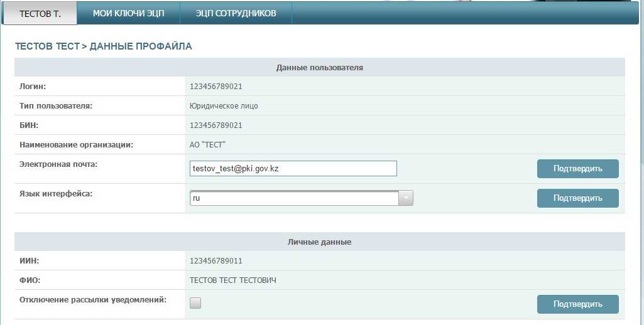644x325 pixels.
Task: Click the ФИО value ТЕСТОВ ТЕСТ ТЕСТОВИЧ
Action: [232, 280]
